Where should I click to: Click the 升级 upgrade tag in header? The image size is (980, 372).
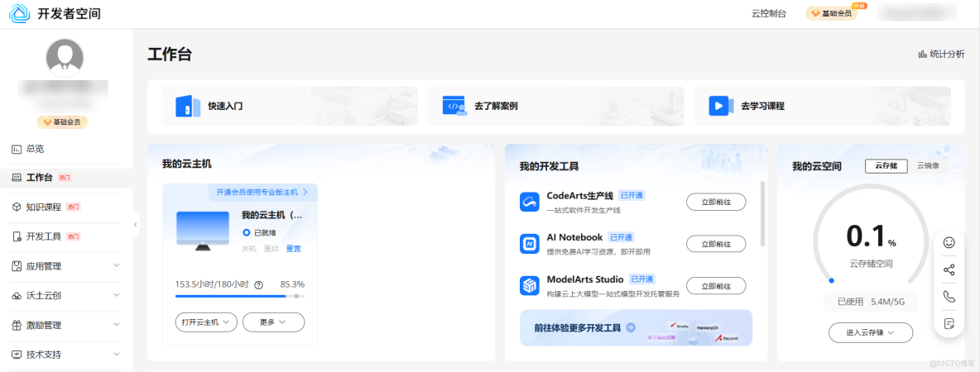click(859, 6)
